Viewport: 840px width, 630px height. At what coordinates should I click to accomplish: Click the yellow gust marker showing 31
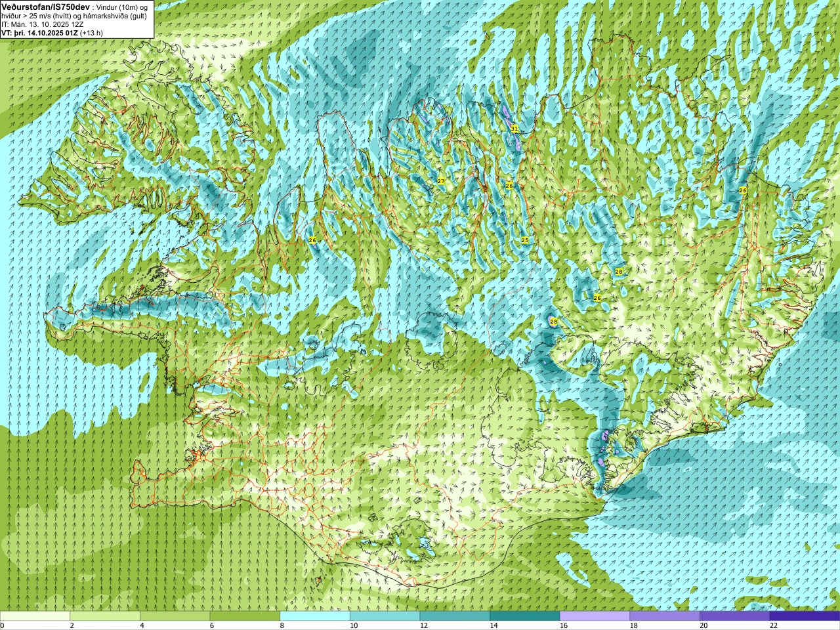[514, 129]
